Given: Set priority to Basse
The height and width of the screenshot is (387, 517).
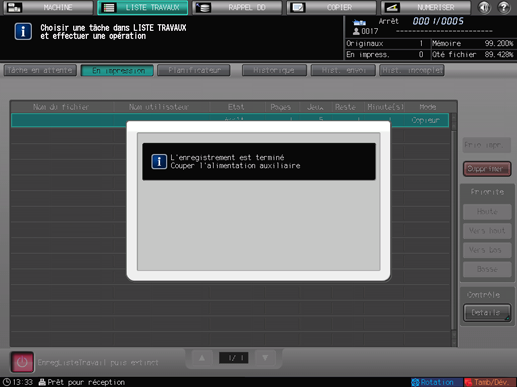Looking at the screenshot, I should pyautogui.click(x=487, y=269).
